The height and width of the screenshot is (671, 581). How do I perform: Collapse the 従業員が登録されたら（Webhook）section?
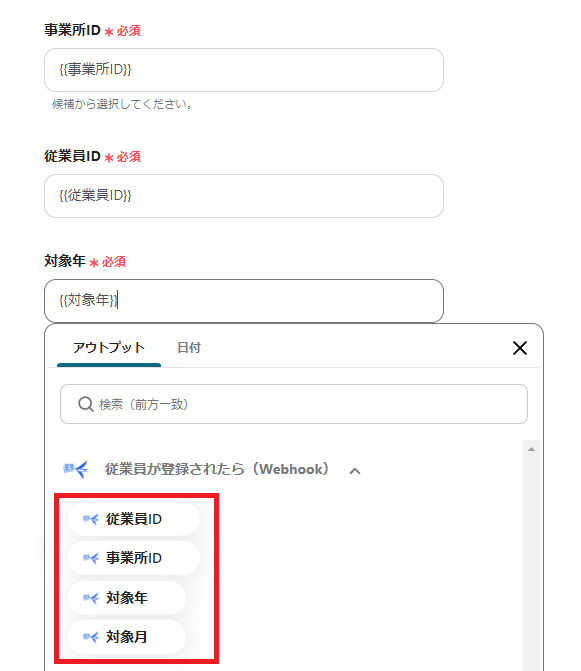coord(355,471)
